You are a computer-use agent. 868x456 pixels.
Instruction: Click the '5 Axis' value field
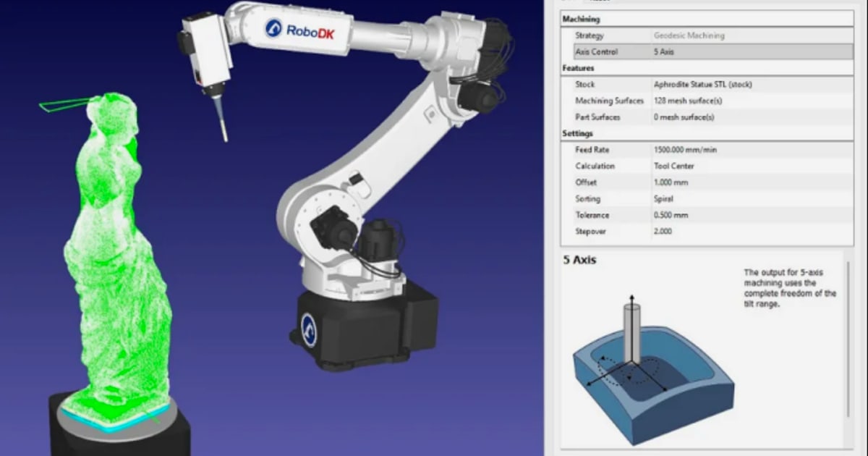(752, 52)
